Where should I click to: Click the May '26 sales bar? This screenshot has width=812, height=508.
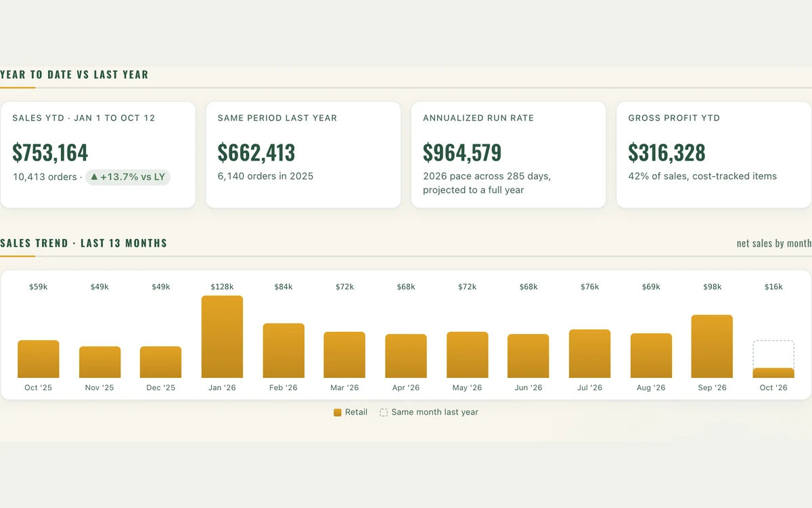pos(467,355)
